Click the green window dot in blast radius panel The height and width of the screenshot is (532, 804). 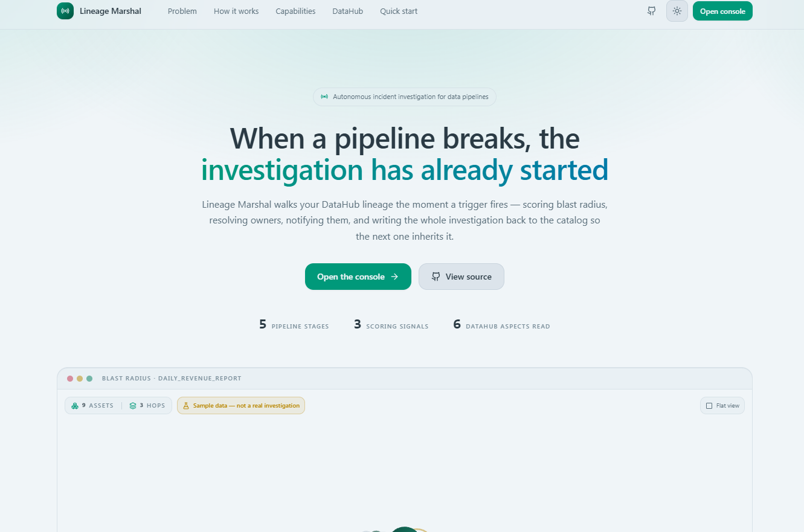[x=89, y=379]
